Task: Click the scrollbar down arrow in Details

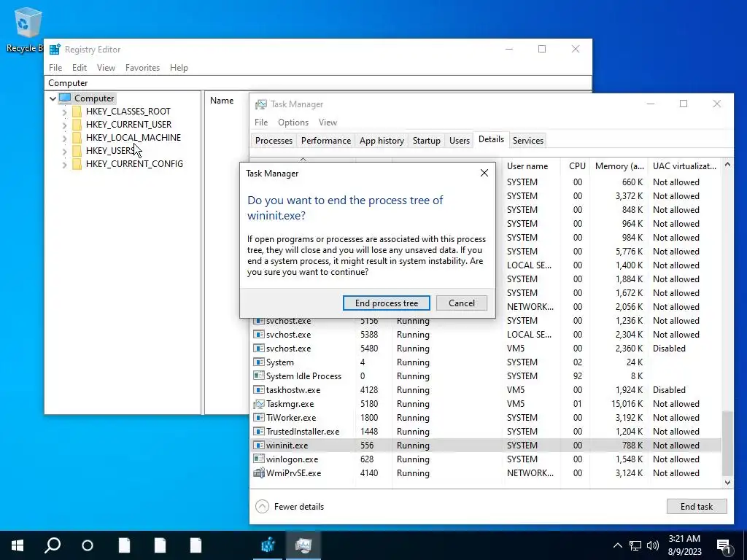Action: click(727, 483)
